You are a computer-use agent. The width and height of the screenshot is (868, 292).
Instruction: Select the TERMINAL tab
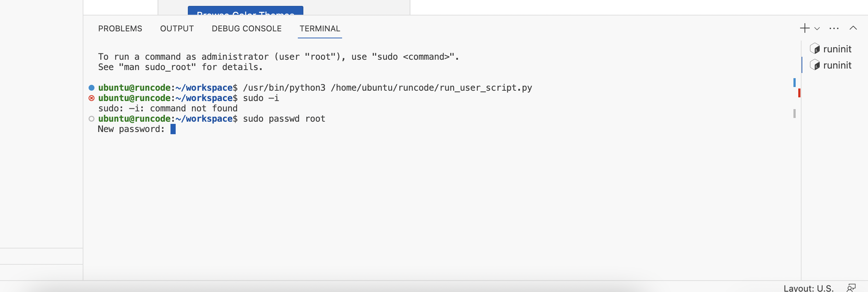coord(320,28)
